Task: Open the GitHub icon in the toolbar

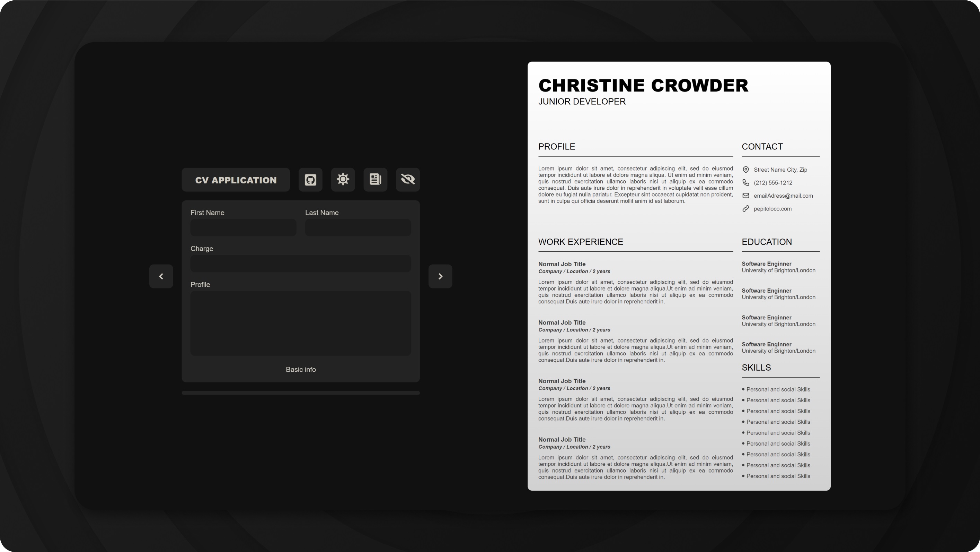Action: [x=310, y=179]
